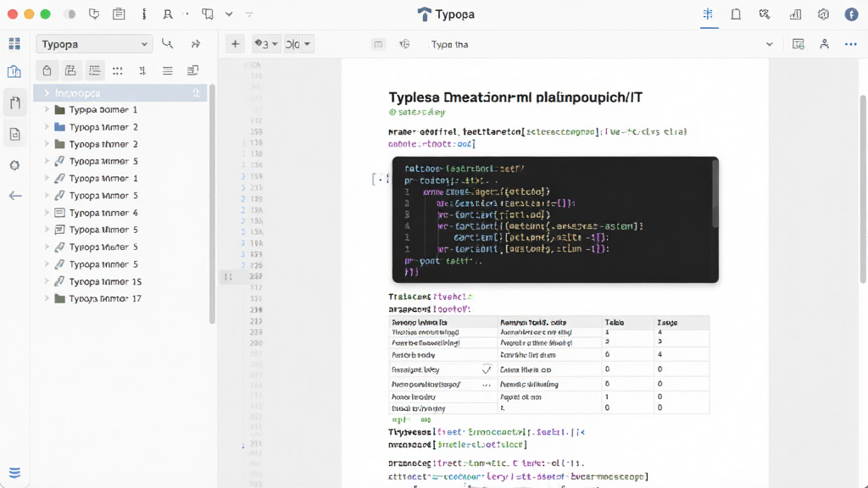Switch to the dotted grid view in the panel toolbar
This screenshot has height=488, width=868.
tap(117, 70)
